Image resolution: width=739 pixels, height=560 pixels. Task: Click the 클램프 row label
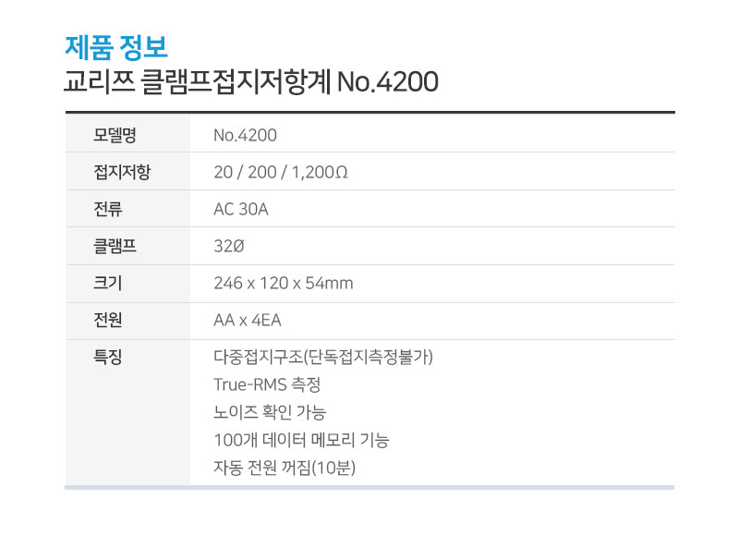click(115, 246)
